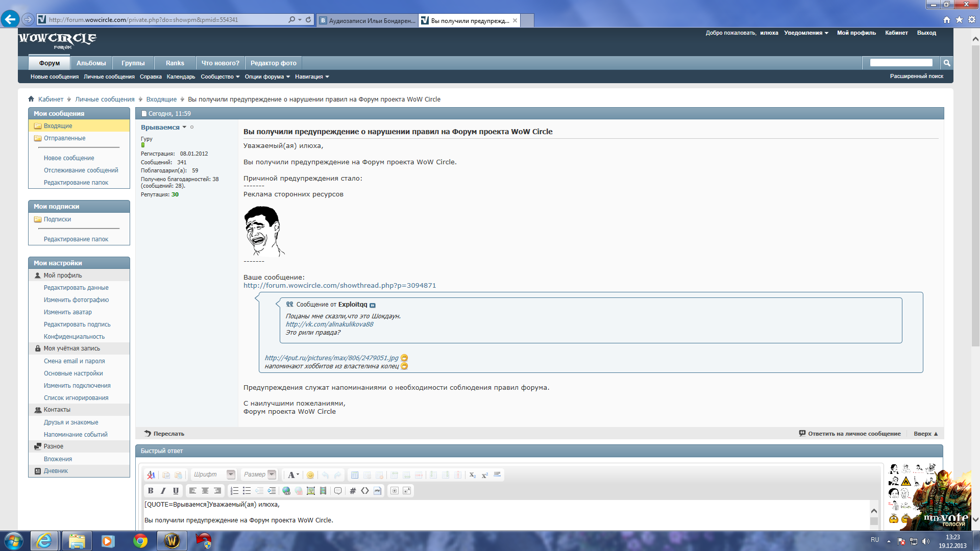The width and height of the screenshot is (980, 551).
Task: Expand the Опции форума menu
Action: click(267, 77)
